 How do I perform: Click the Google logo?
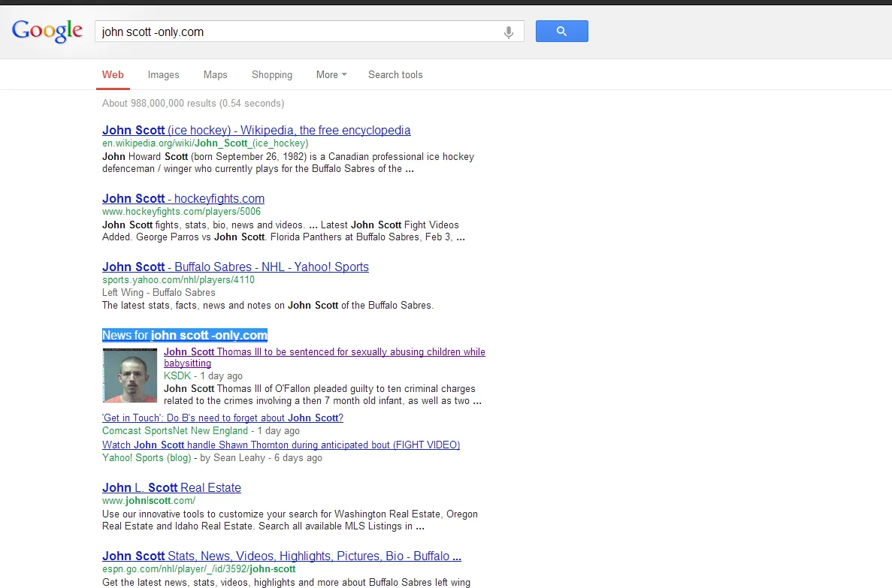pos(47,31)
